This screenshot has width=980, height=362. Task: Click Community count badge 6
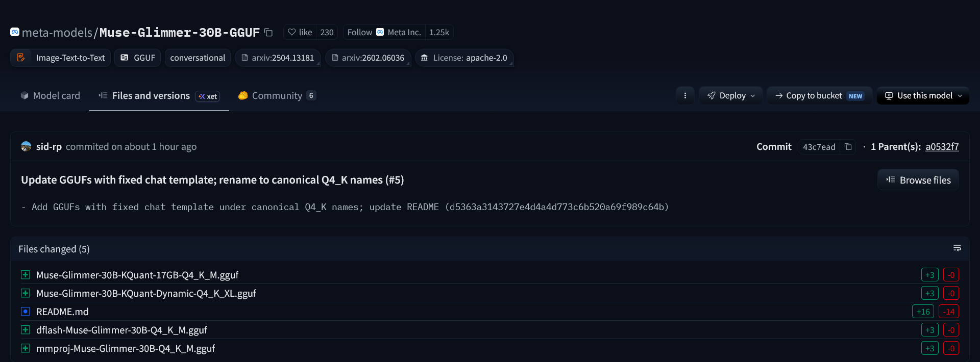click(x=311, y=95)
